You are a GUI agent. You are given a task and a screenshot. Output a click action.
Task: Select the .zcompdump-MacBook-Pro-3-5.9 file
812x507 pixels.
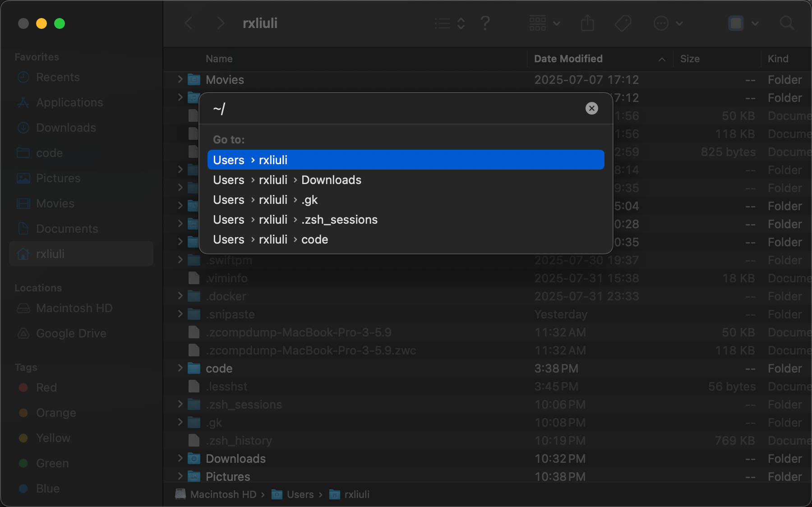[298, 332]
